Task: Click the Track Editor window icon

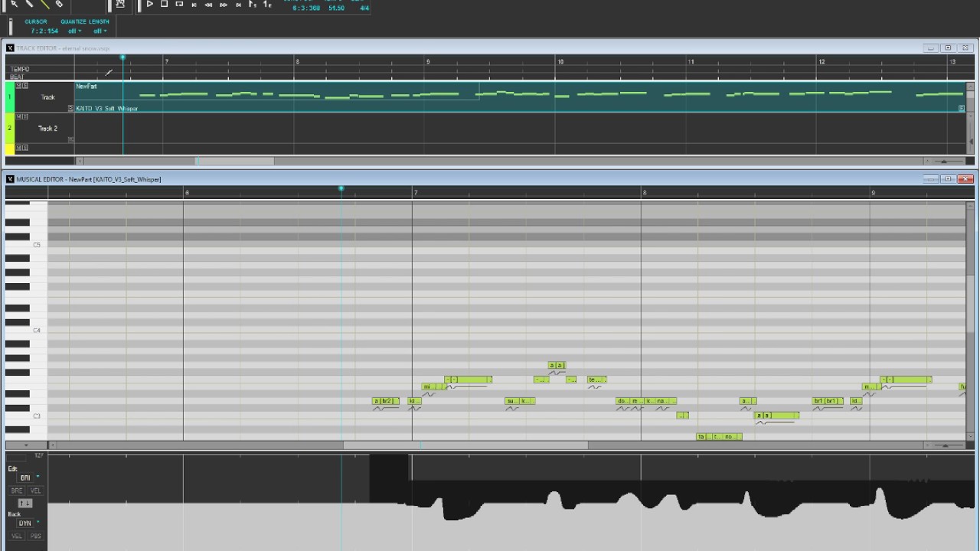Action: click(10, 48)
